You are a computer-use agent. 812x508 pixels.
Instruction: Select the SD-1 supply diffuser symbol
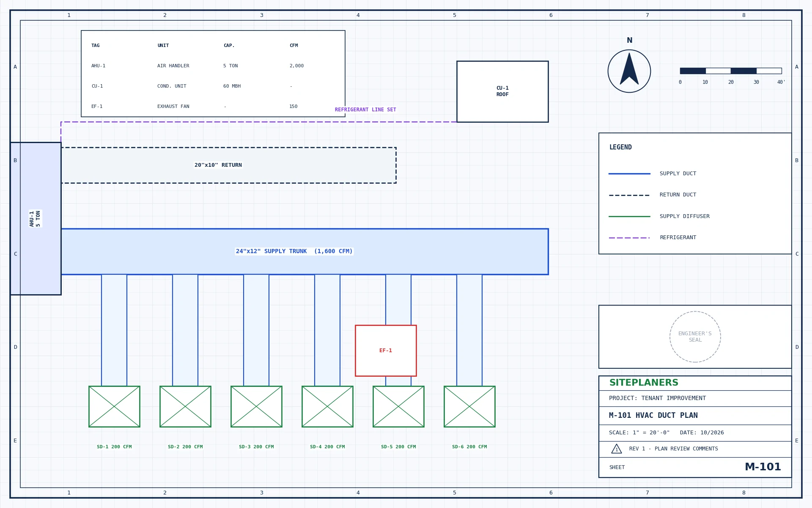pos(114,406)
